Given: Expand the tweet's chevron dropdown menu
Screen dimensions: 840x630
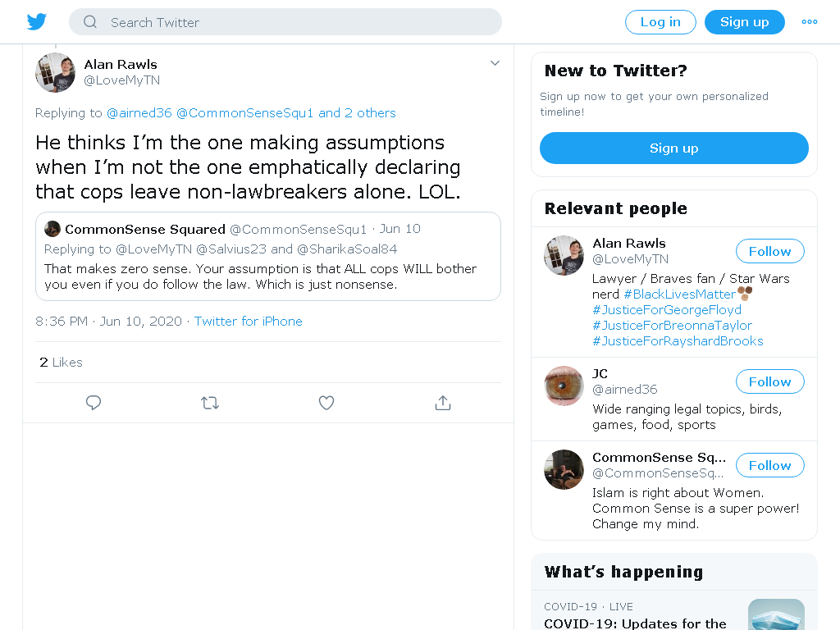Looking at the screenshot, I should coord(495,63).
